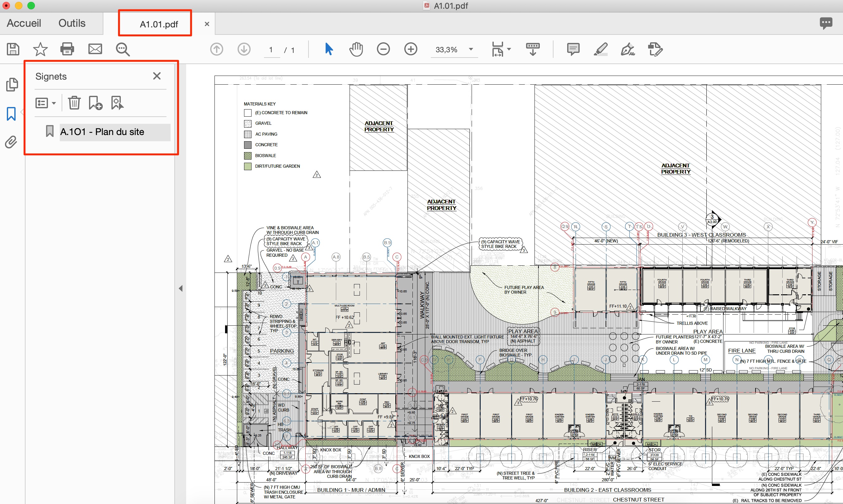843x504 pixels.
Task: Delete selected bookmark with trash icon
Action: (x=74, y=103)
